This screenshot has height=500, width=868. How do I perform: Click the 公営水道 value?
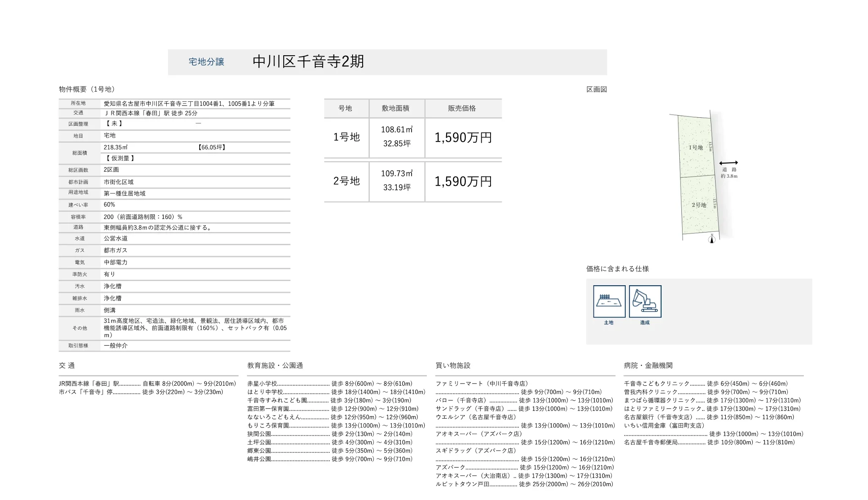[x=116, y=238]
